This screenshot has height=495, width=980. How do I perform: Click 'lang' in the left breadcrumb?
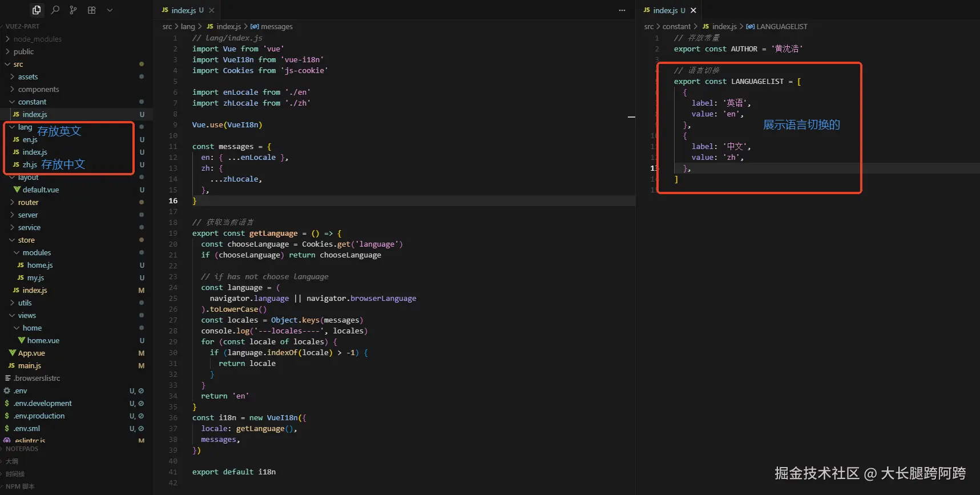click(x=188, y=26)
